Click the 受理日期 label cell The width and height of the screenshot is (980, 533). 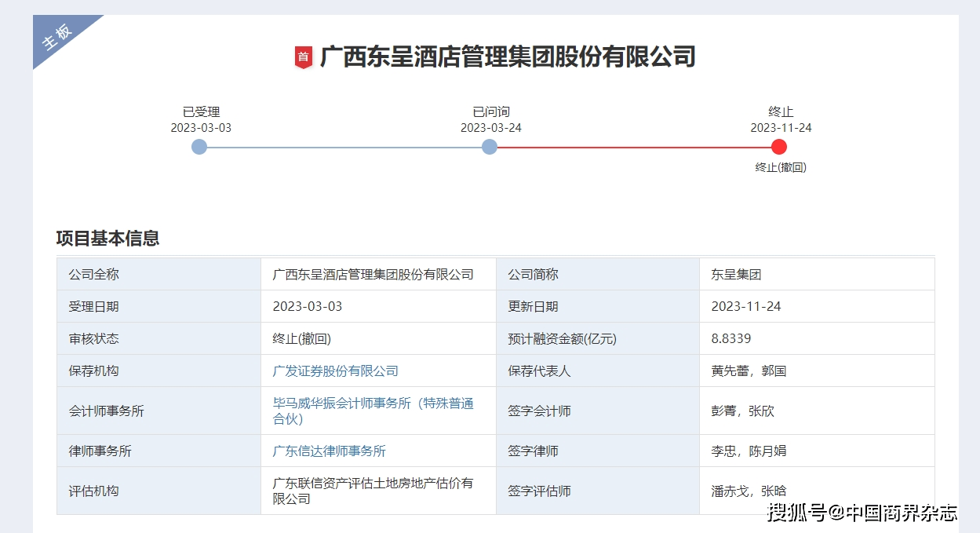pos(158,306)
